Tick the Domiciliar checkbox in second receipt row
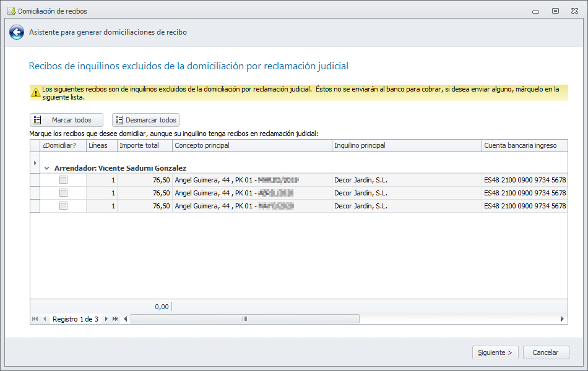The image size is (588, 371). click(63, 193)
